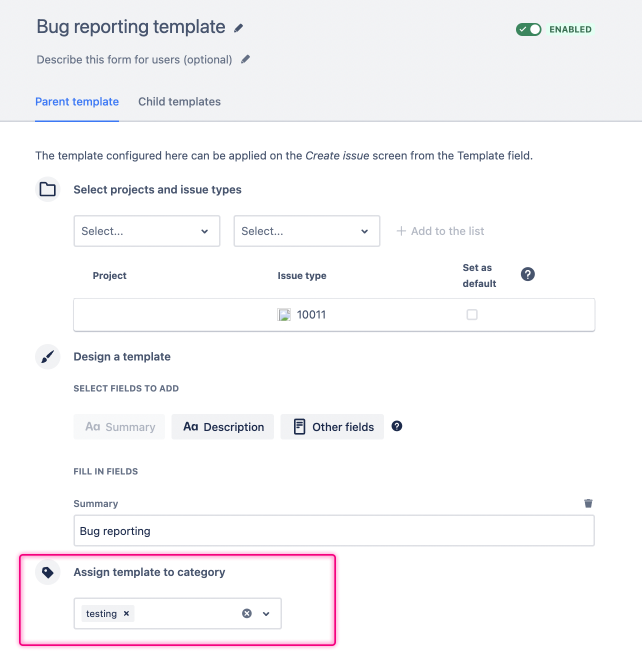Select the Parent template tab
The height and width of the screenshot is (672, 642).
pyautogui.click(x=76, y=101)
